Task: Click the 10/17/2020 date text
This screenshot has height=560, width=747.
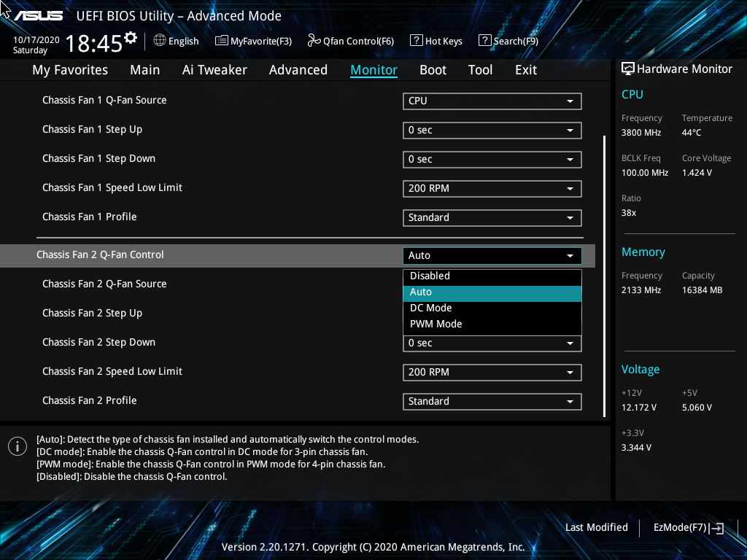Action: click(36, 40)
